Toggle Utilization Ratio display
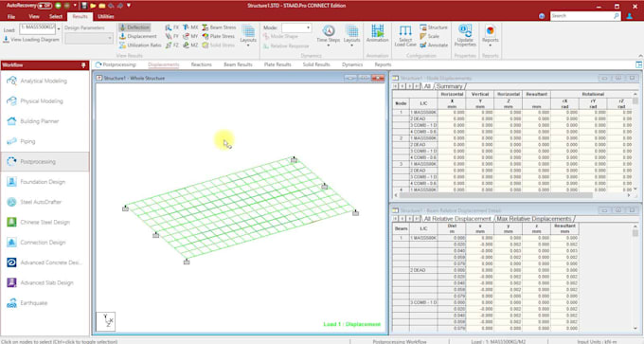The height and width of the screenshot is (344, 644). [140, 45]
